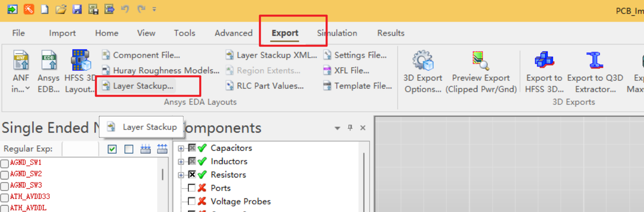Image resolution: width=644 pixels, height=212 pixels.
Task: Click Export to HFSS 3D
Action: click(x=544, y=71)
